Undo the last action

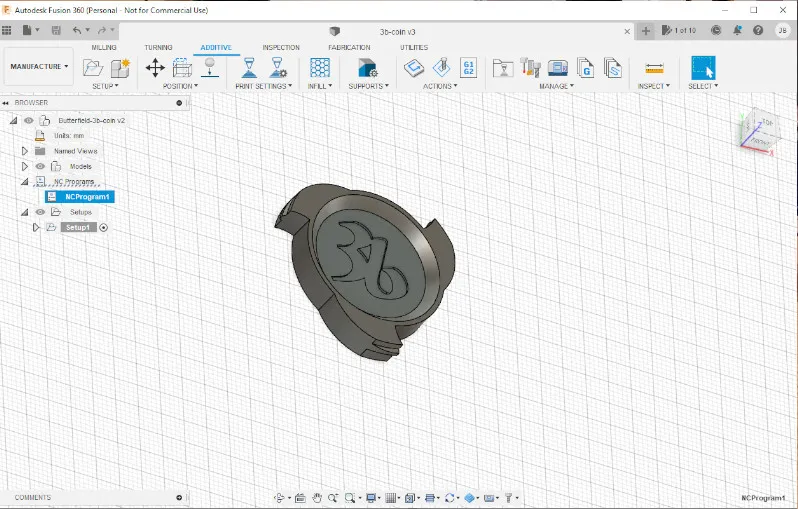pyautogui.click(x=77, y=31)
